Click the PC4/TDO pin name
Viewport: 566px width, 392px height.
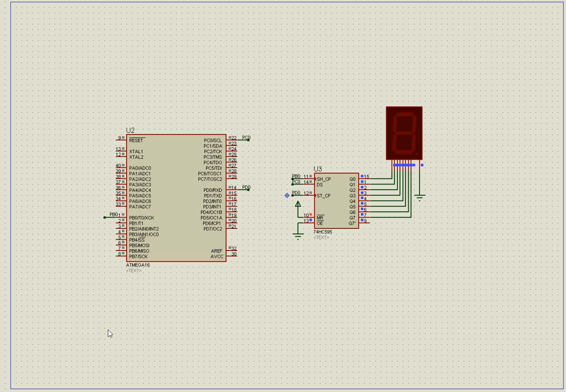pyautogui.click(x=213, y=163)
